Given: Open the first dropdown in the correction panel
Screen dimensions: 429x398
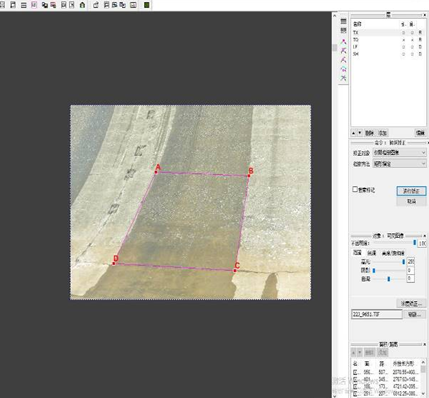Looking at the screenshot, I should [x=399, y=152].
